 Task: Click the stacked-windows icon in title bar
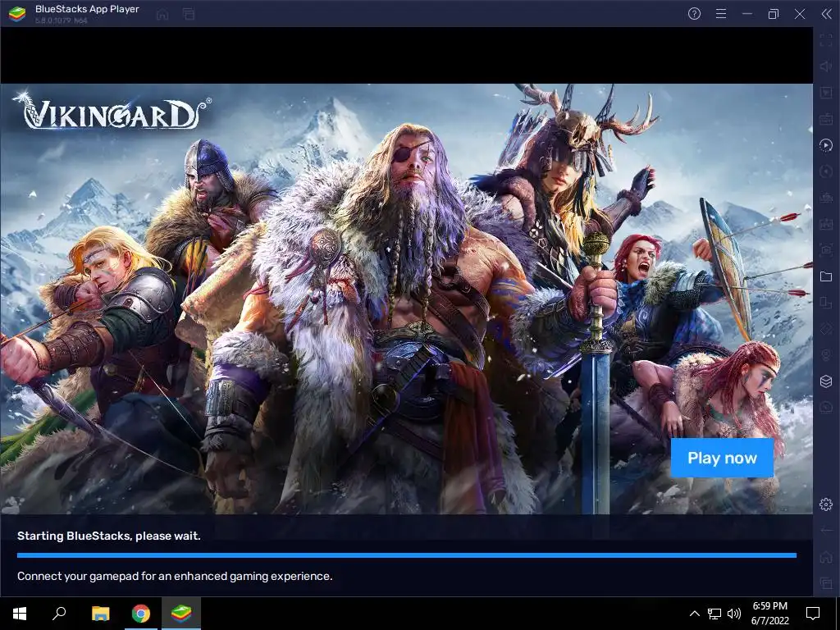coord(189,15)
